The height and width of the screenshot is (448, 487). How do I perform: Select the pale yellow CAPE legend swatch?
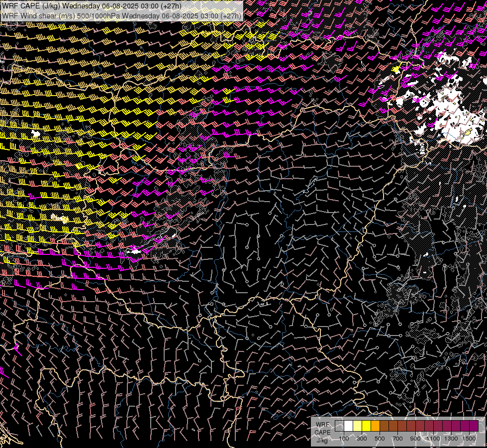click(x=358, y=426)
